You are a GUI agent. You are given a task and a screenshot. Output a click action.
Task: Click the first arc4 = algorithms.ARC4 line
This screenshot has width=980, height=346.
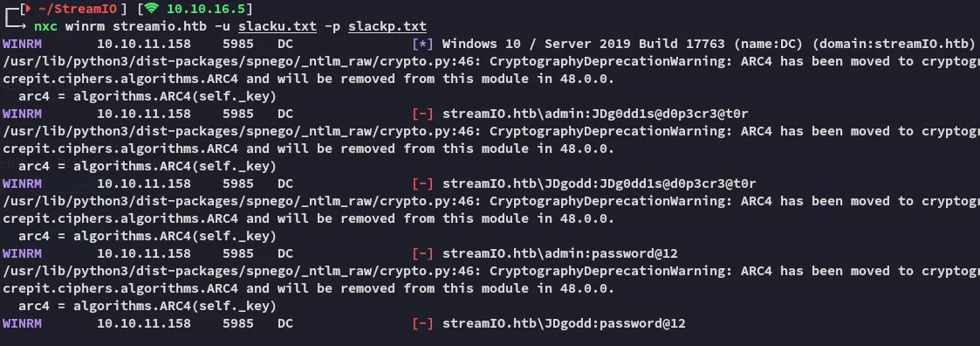pos(147,96)
